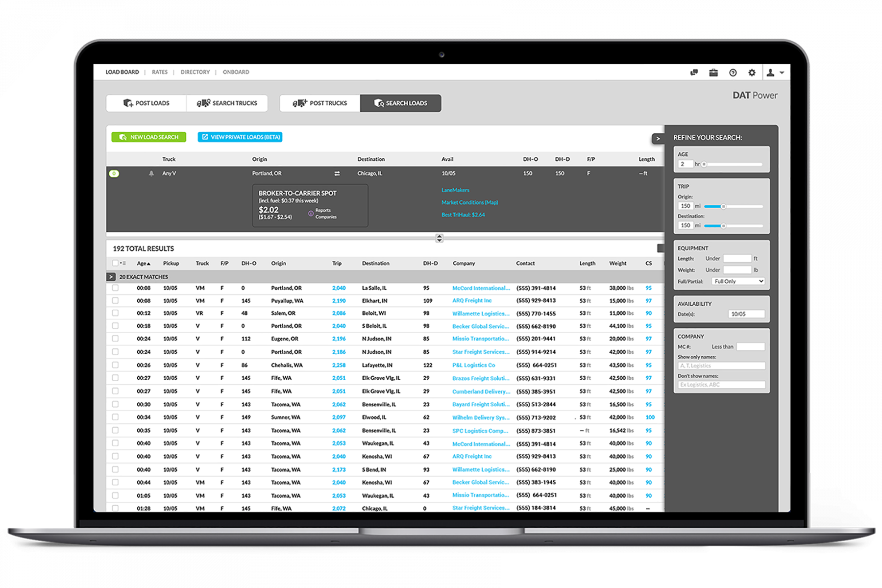The image size is (882, 588).
Task: Click the Equipment Weight under field
Action: pyautogui.click(x=737, y=270)
